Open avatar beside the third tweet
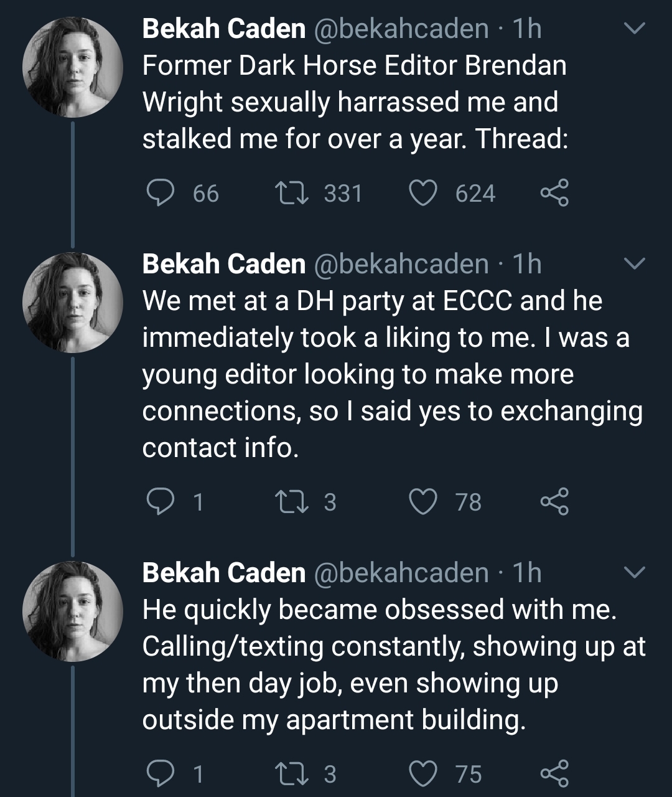 73,611
